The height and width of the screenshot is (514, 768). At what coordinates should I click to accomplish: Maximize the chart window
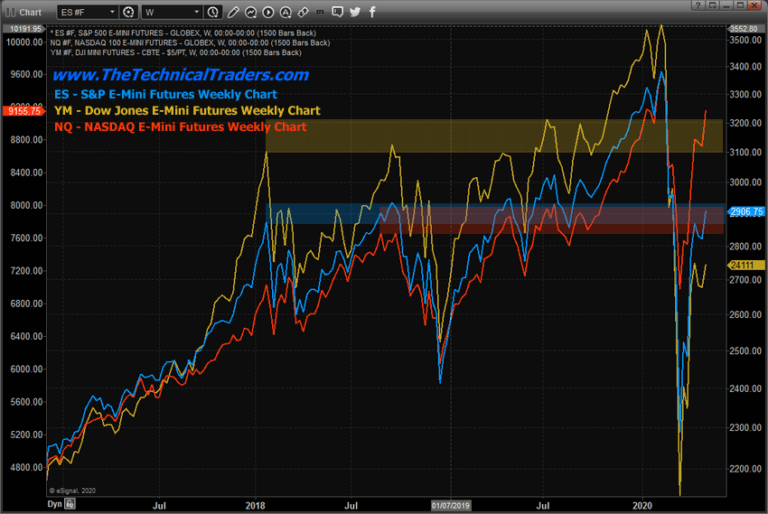[741, 5]
